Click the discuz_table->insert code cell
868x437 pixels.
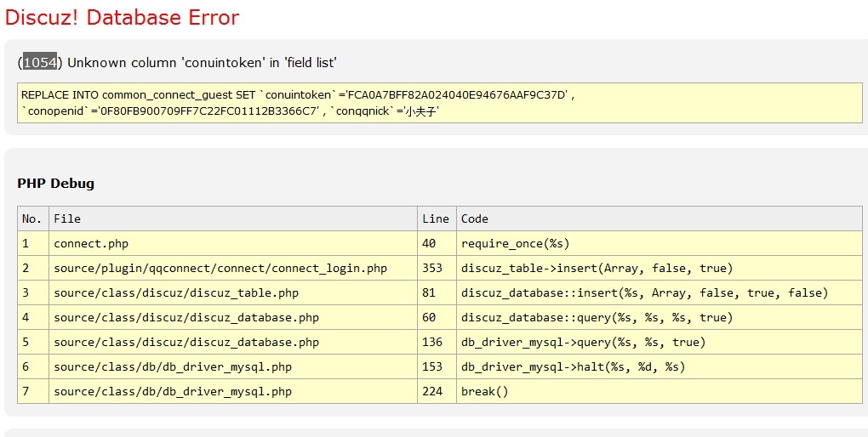coord(597,268)
